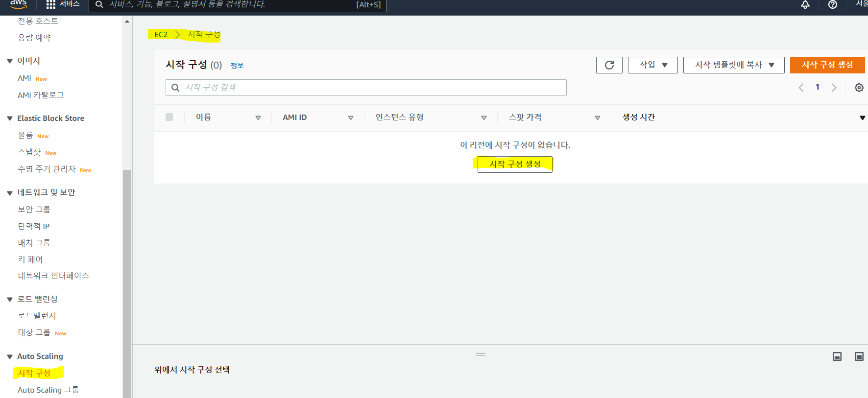Click orange 시작 구성 생성 button
This screenshot has width=868, height=398.
[827, 65]
